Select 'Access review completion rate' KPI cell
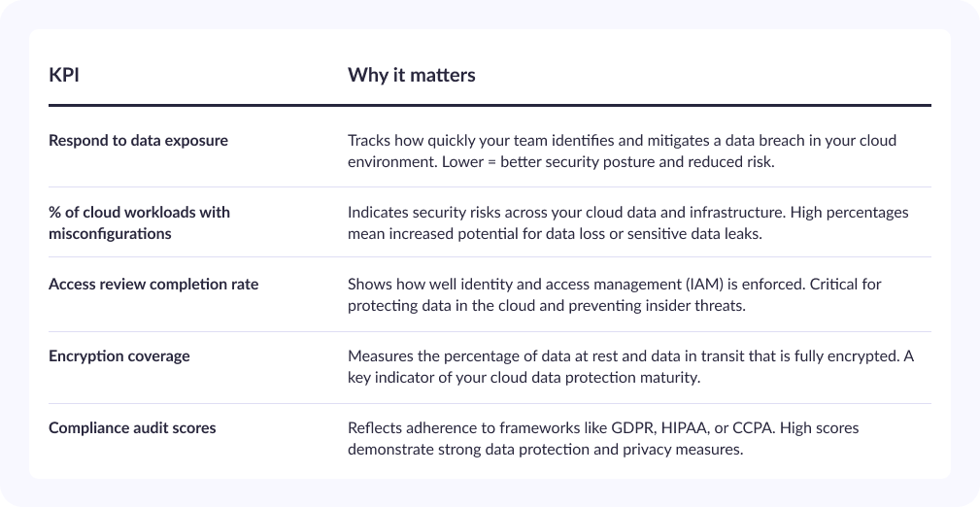980x507 pixels. coord(153,285)
